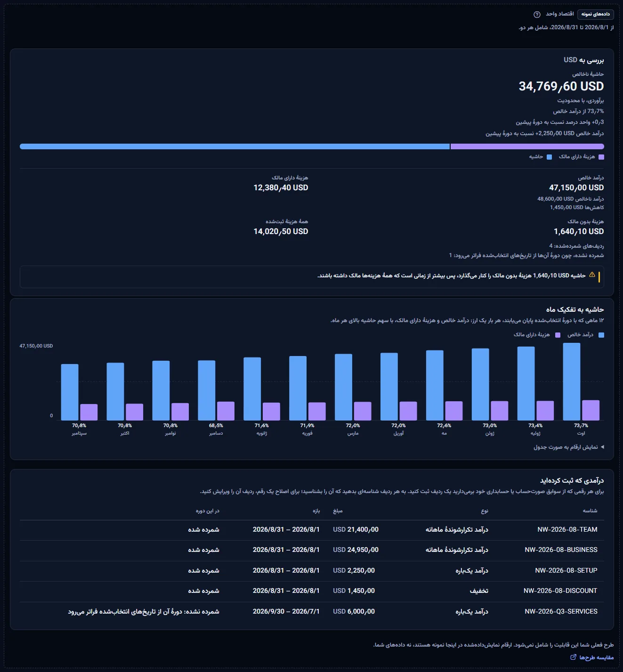Select the "NW-2026-08-TEAM" identifier cell
The image size is (623, 672).
(x=567, y=530)
